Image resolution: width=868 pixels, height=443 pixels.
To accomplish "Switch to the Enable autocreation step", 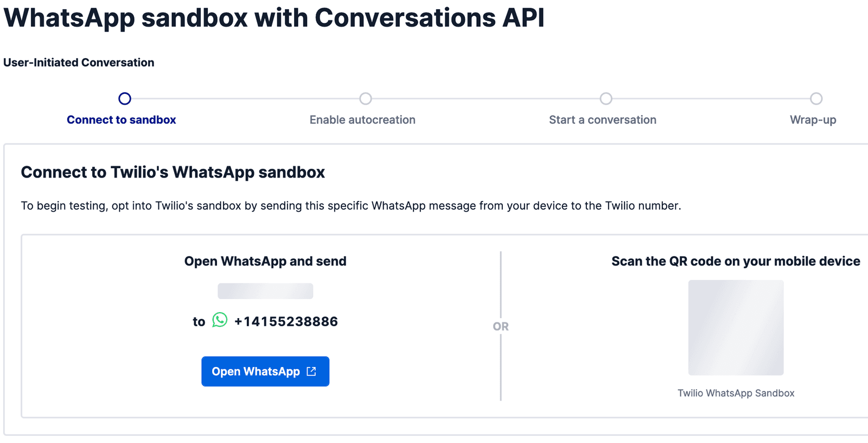I will click(x=362, y=119).
